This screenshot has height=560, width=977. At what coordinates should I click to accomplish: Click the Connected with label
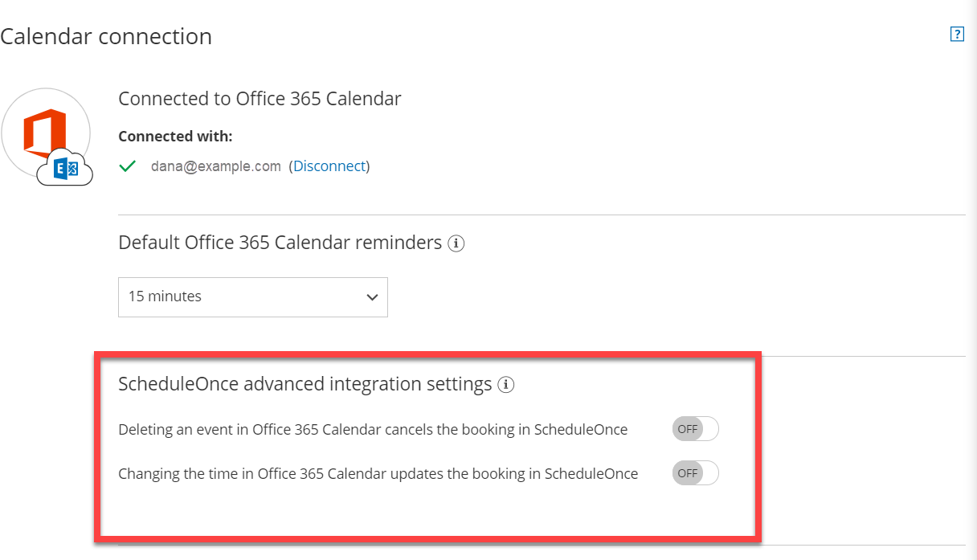pos(175,137)
